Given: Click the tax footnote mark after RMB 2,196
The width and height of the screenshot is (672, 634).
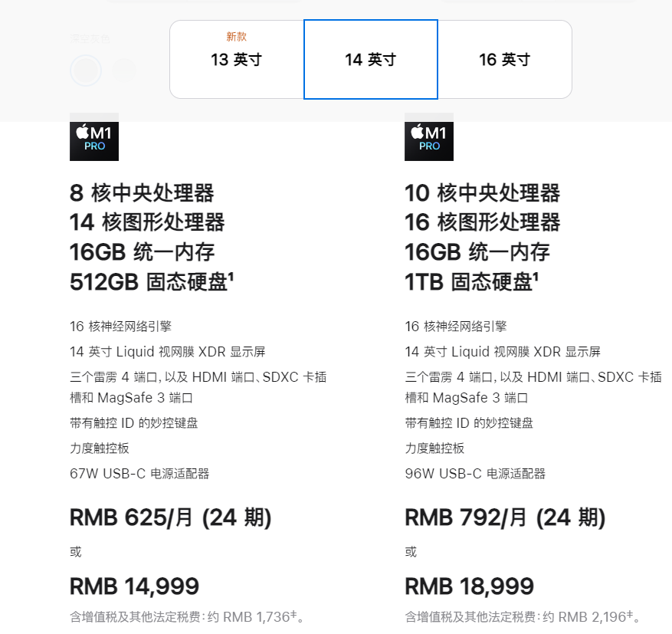Looking at the screenshot, I should (x=630, y=614).
